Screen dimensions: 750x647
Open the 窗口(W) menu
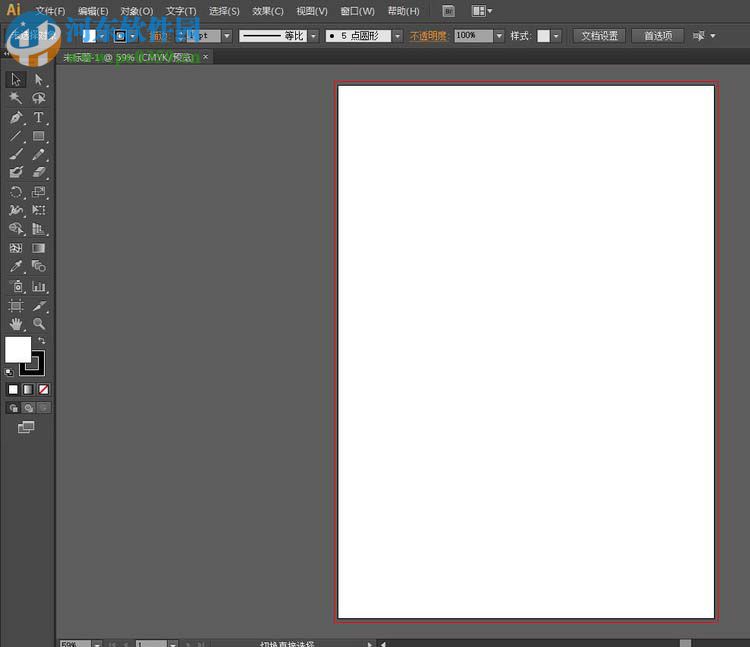point(357,11)
